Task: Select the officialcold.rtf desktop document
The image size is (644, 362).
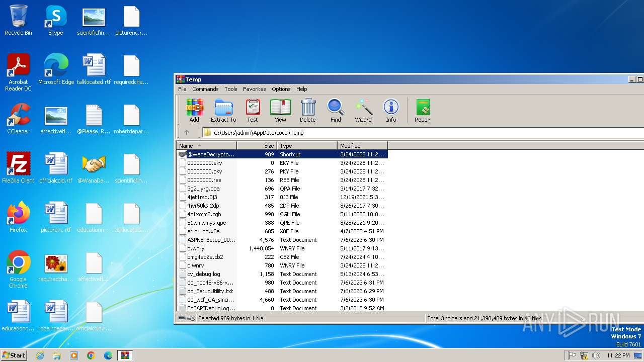Action: (x=56, y=168)
